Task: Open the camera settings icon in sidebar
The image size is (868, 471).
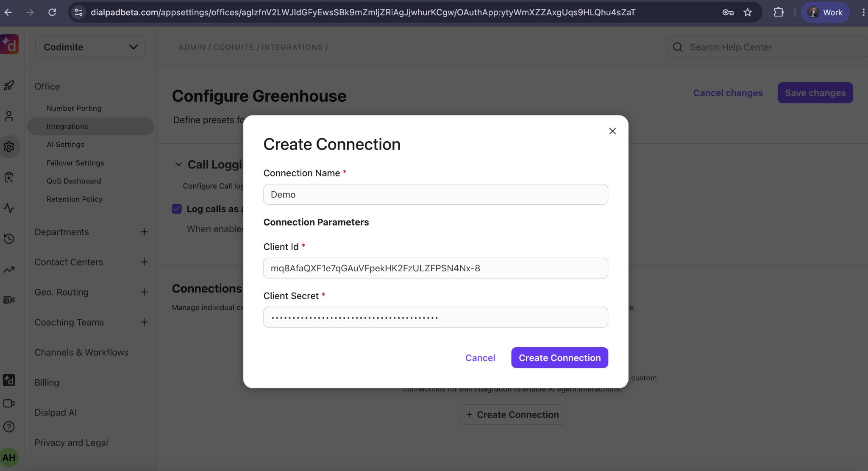Action: pos(9,300)
